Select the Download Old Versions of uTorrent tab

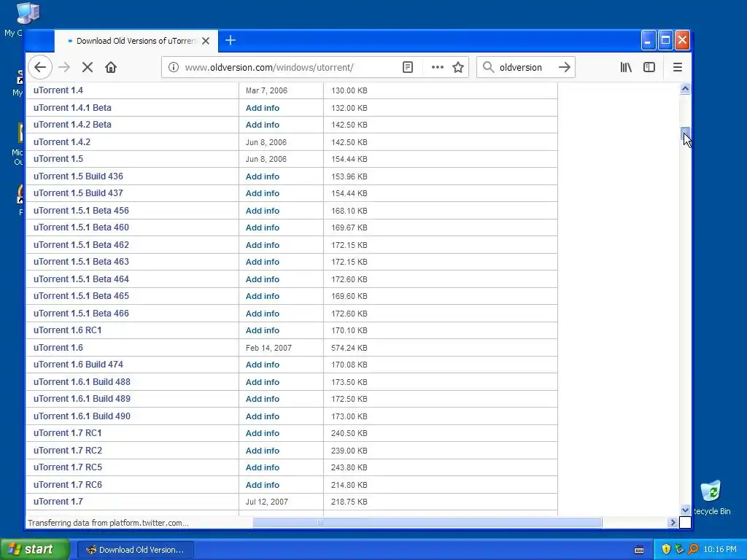(136, 41)
